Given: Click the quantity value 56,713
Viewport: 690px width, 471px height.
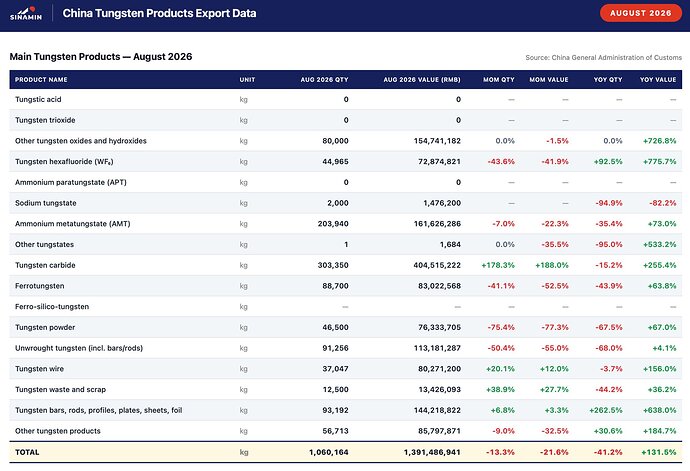Looking at the screenshot, I should pos(335,431).
